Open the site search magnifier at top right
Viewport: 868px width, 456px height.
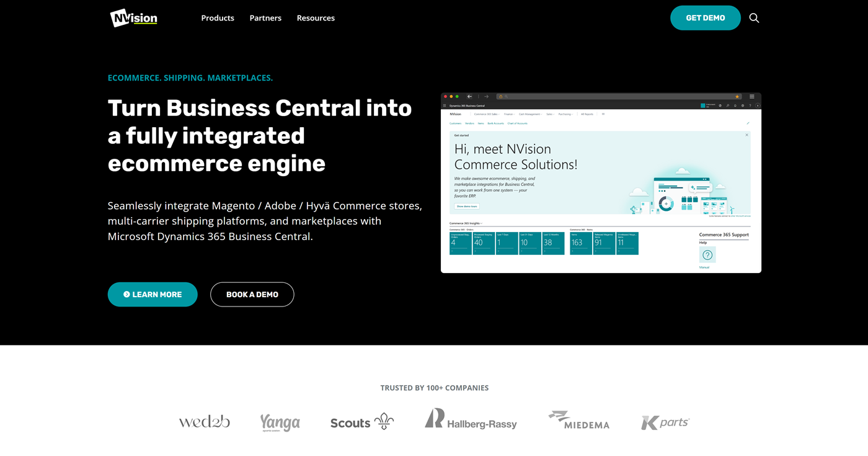(754, 18)
